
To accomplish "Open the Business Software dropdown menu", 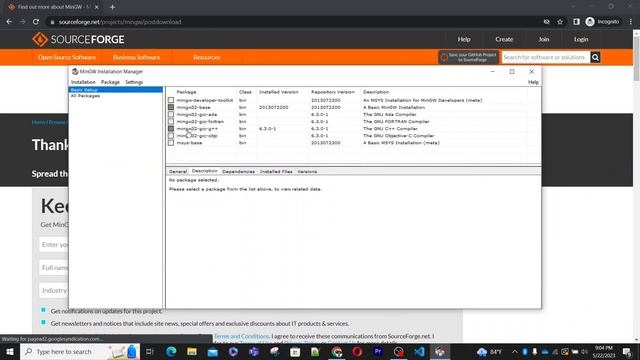I will pos(136,58).
